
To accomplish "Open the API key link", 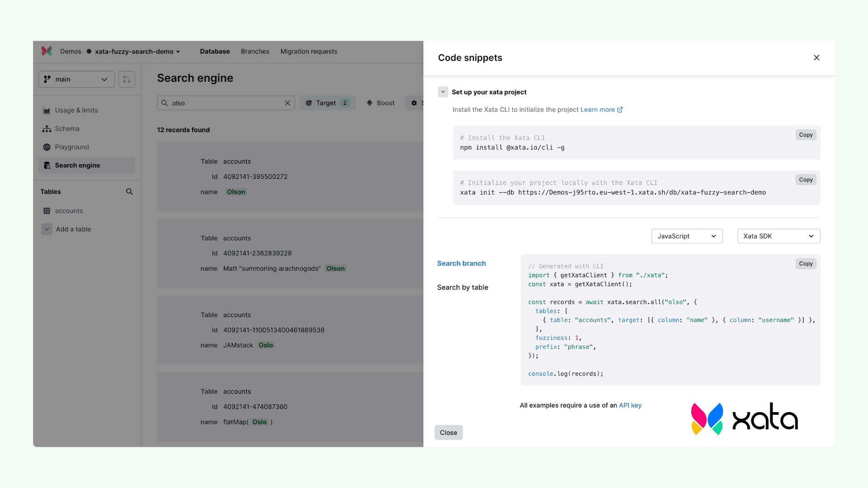I will 630,405.
